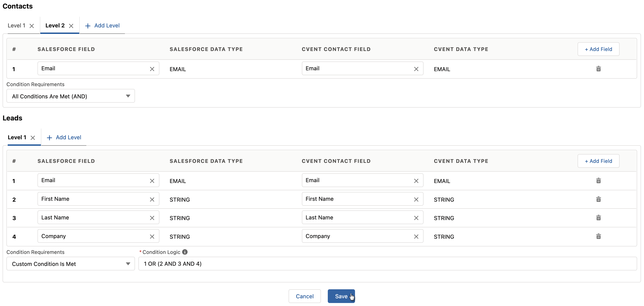Delete the First Name mapping row in Leads

(x=599, y=199)
